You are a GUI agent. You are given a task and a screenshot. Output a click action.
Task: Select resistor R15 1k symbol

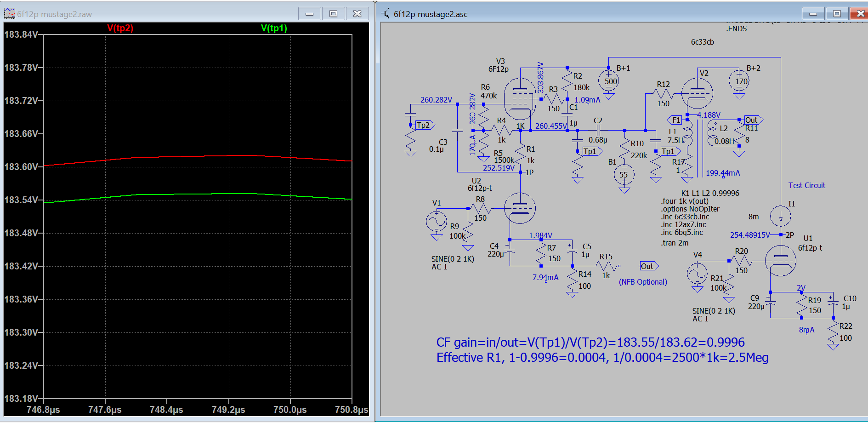pyautogui.click(x=606, y=266)
